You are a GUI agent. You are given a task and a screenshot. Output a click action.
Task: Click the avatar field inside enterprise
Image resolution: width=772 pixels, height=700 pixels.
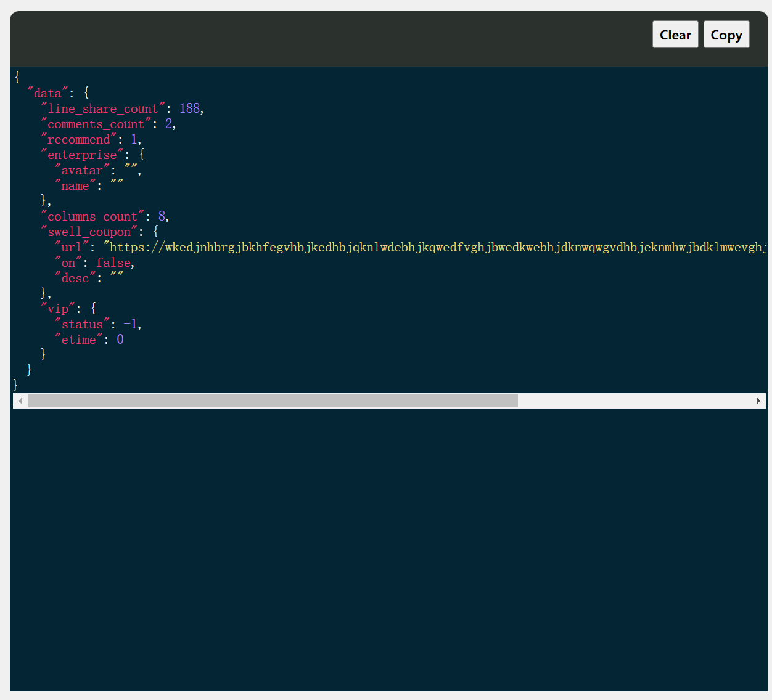coord(81,170)
